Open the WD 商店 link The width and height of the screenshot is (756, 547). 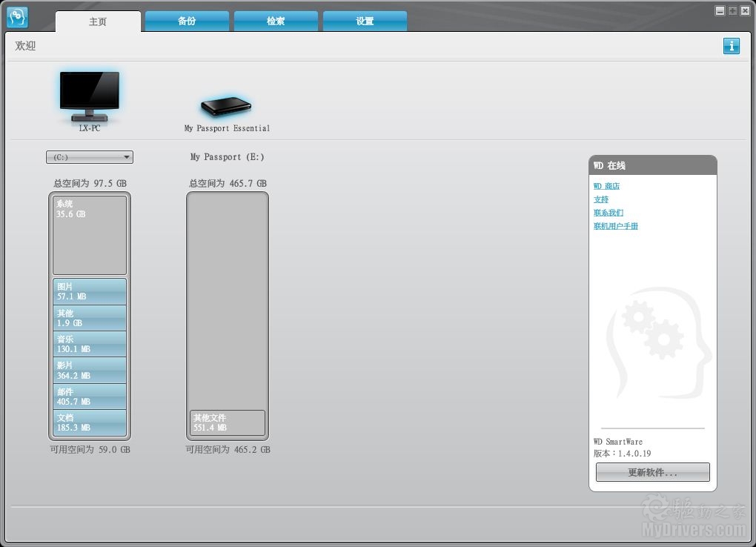(606, 186)
